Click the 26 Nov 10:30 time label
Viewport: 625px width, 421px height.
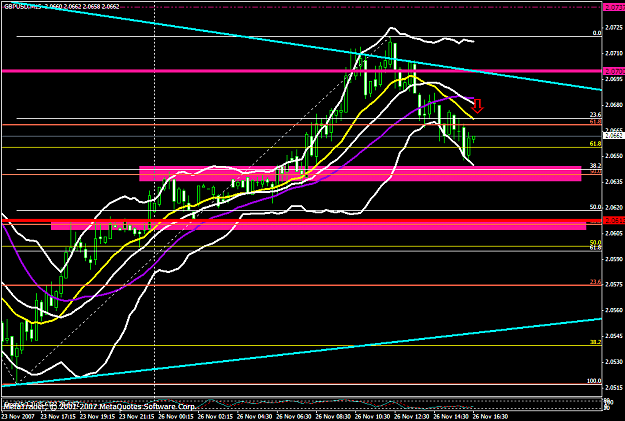click(373, 417)
